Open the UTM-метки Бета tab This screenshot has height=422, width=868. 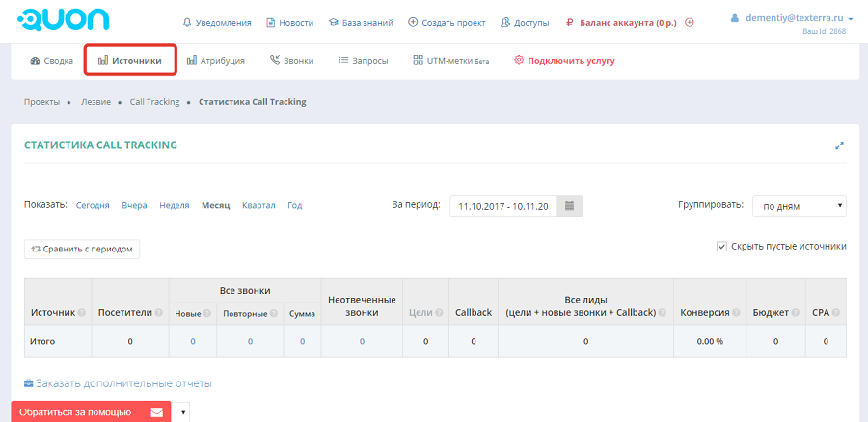pyautogui.click(x=451, y=61)
